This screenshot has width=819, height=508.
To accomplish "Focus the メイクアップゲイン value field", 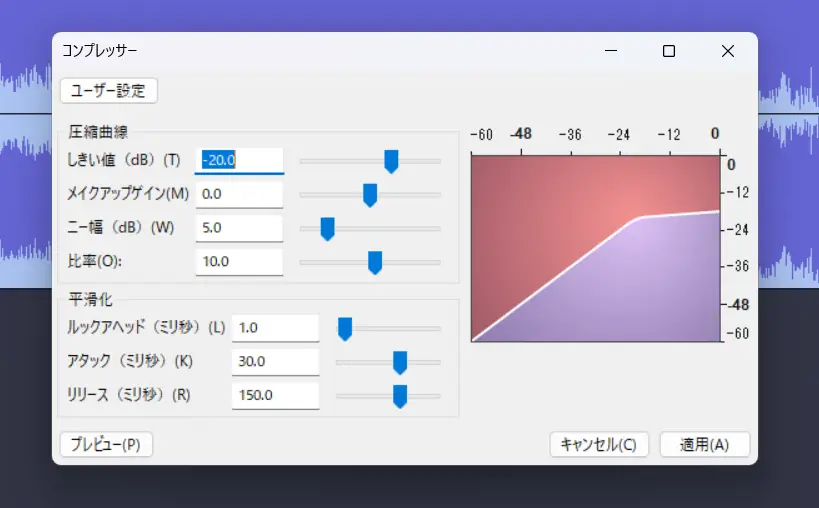I will 240,194.
